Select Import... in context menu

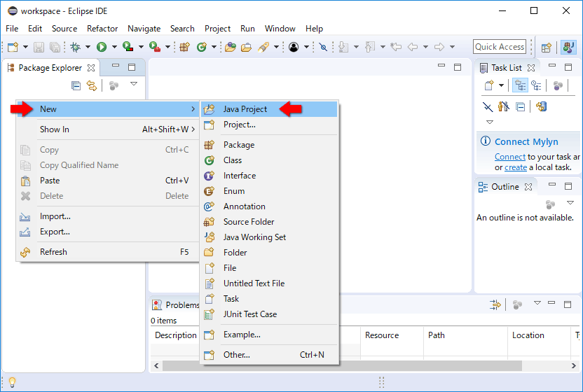tap(107, 216)
